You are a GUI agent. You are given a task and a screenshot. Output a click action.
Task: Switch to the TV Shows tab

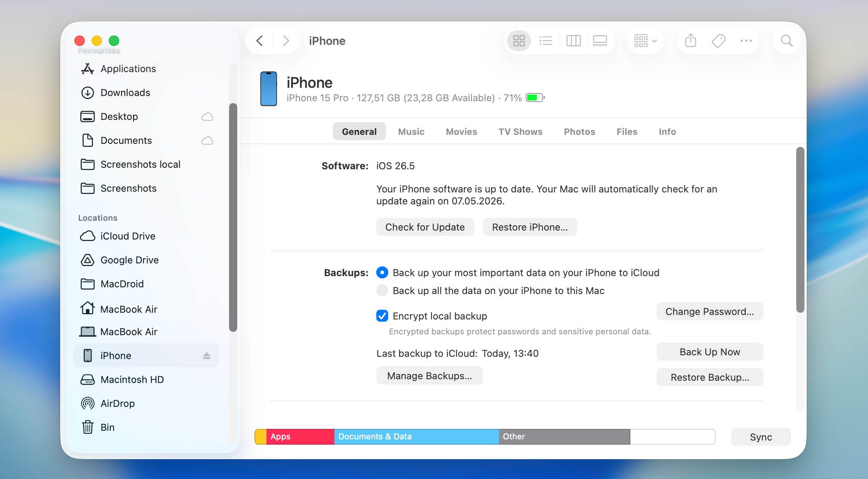[521, 132]
